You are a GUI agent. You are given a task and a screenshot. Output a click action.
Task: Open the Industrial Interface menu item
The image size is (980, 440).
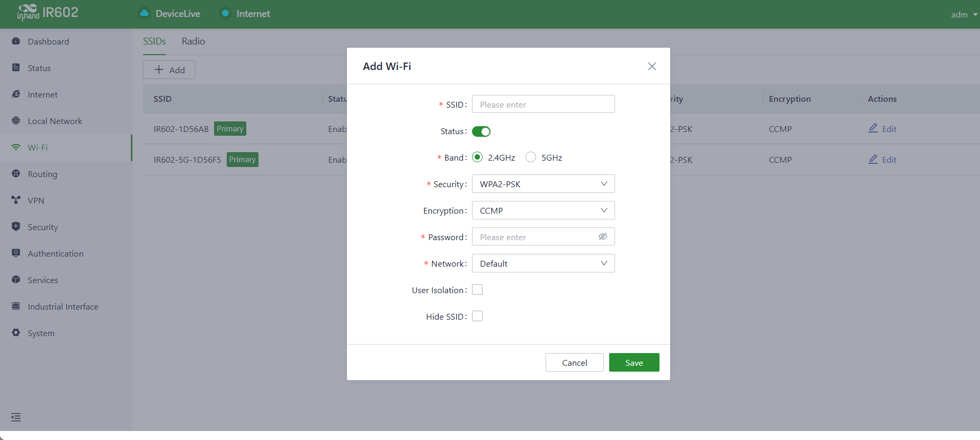tap(66, 306)
